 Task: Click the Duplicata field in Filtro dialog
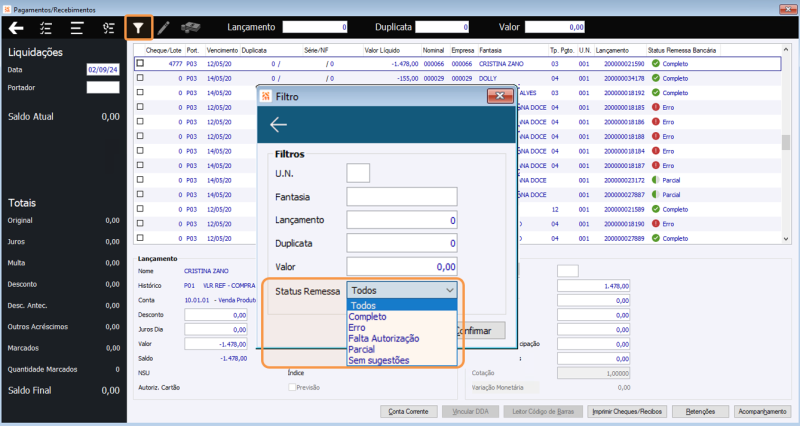coord(402,243)
